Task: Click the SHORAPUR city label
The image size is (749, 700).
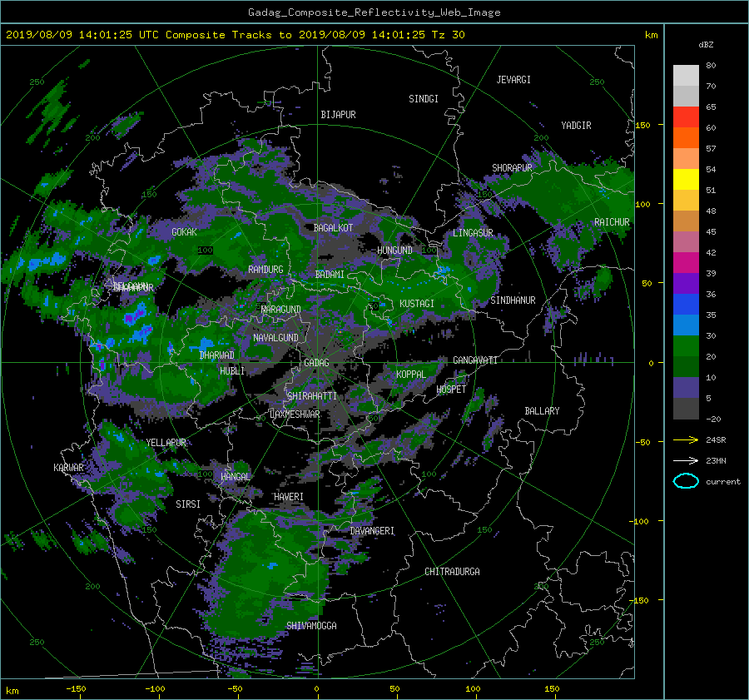Action: click(x=512, y=168)
